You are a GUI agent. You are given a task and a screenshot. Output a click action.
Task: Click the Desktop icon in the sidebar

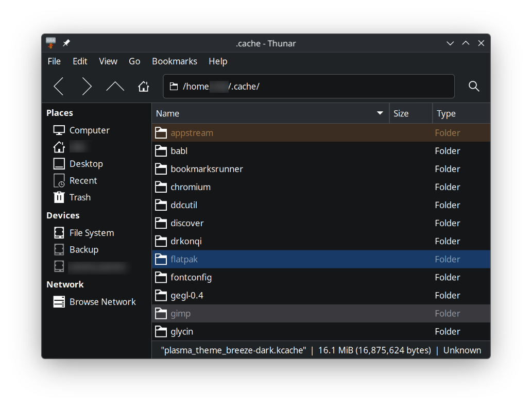[x=59, y=164]
